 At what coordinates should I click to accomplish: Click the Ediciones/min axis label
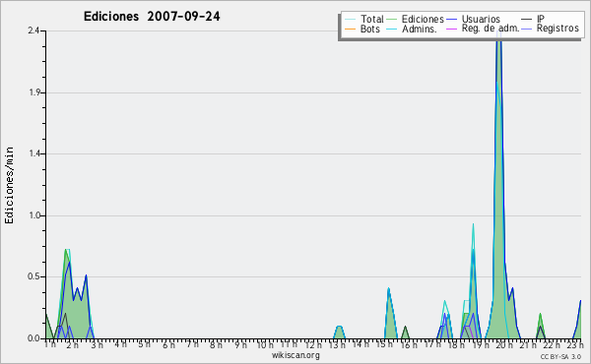click(9, 185)
